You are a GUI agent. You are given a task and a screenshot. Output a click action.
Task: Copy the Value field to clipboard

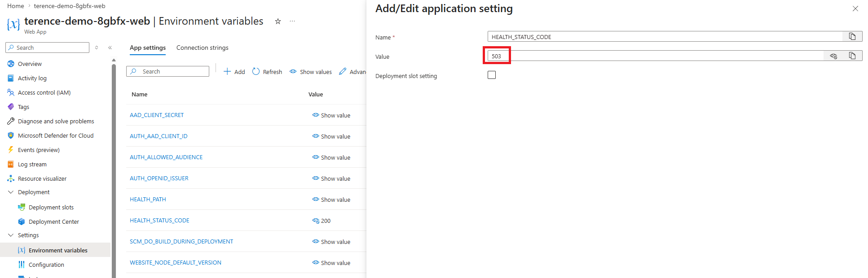tap(852, 56)
